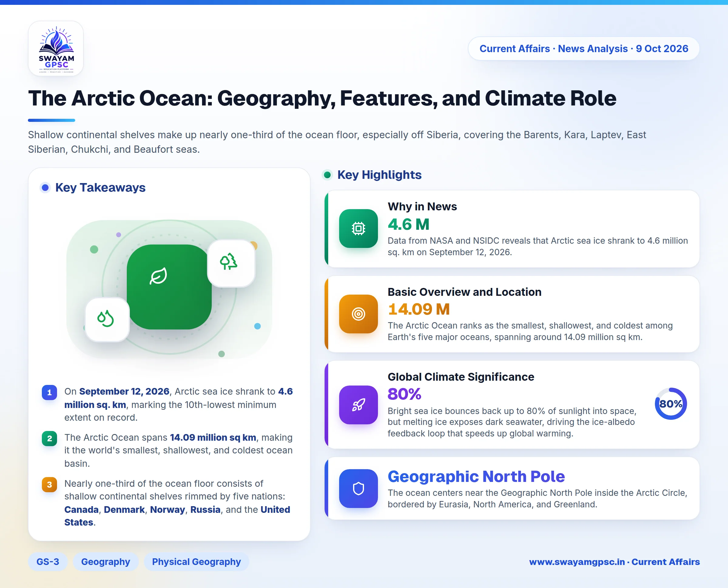The image size is (728, 588).
Task: Click the blue dot beside Key Takeaways
Action: 45,188
